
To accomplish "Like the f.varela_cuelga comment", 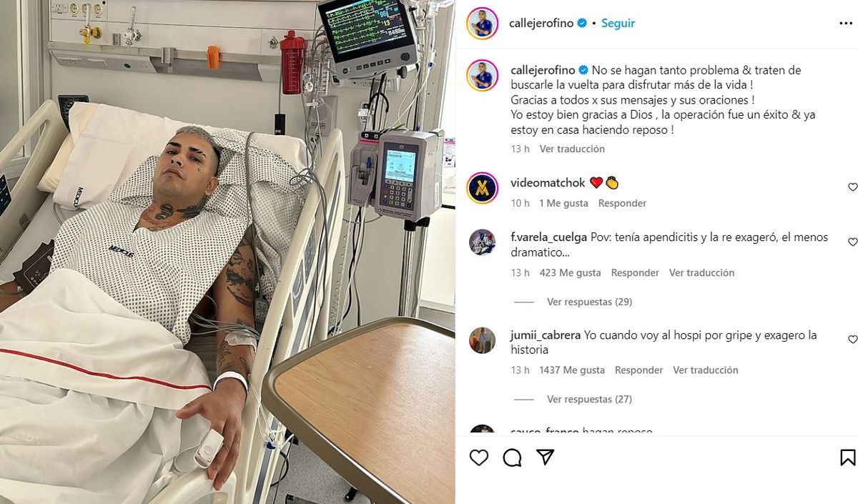I will [852, 242].
